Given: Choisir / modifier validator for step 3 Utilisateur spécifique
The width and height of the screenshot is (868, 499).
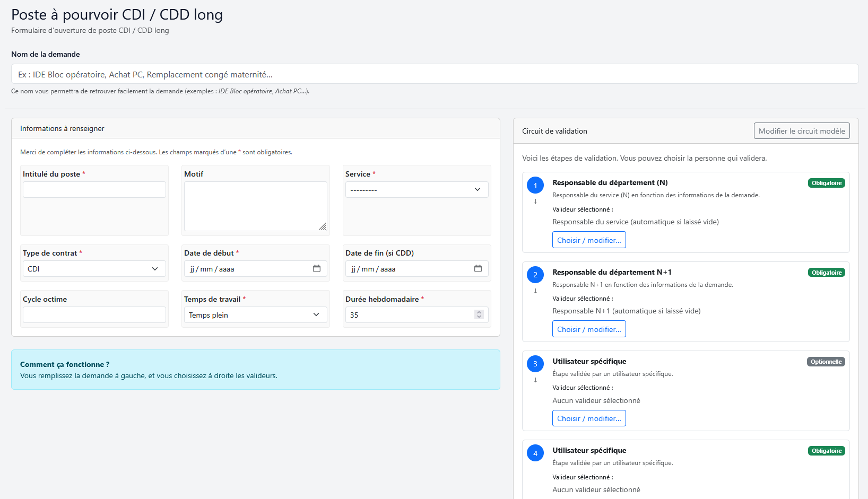Looking at the screenshot, I should coord(589,418).
